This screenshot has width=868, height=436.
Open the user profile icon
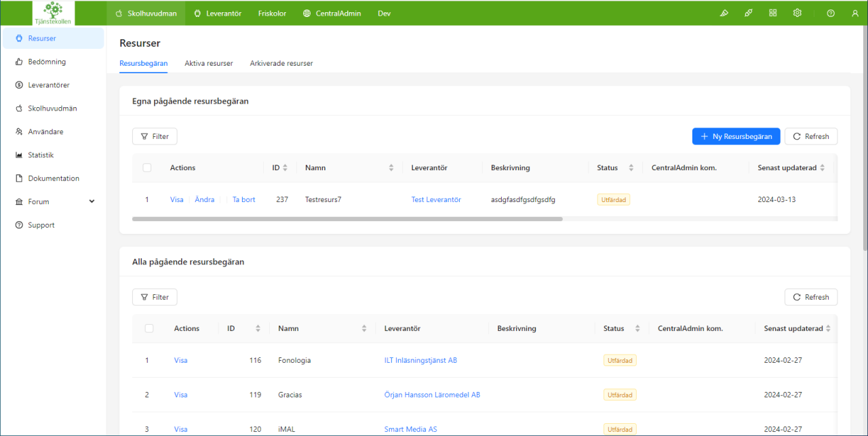pos(855,13)
